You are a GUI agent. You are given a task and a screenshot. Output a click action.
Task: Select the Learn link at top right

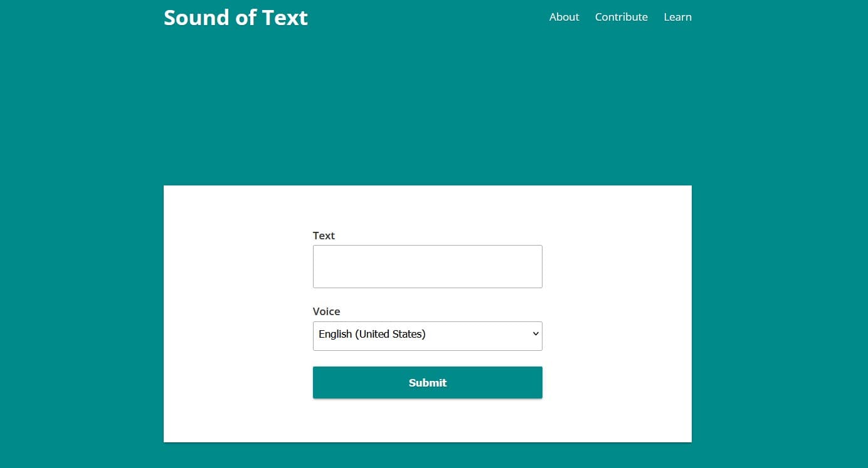click(x=677, y=17)
